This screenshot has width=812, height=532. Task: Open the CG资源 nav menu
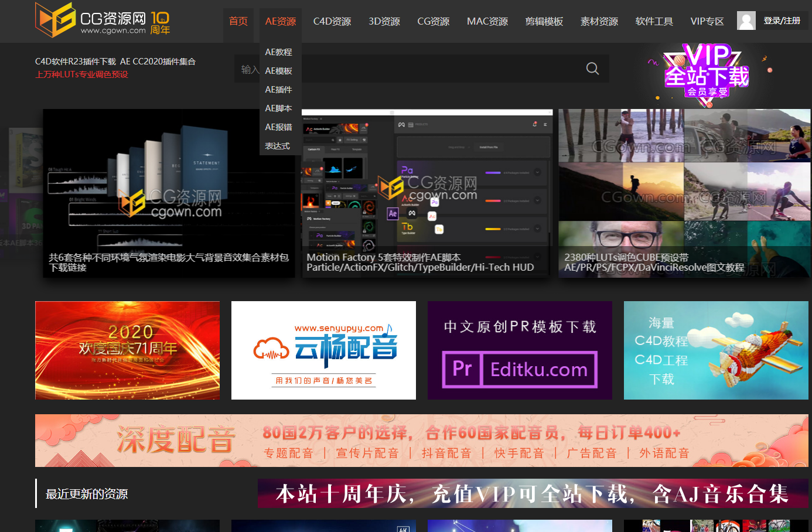434,22
